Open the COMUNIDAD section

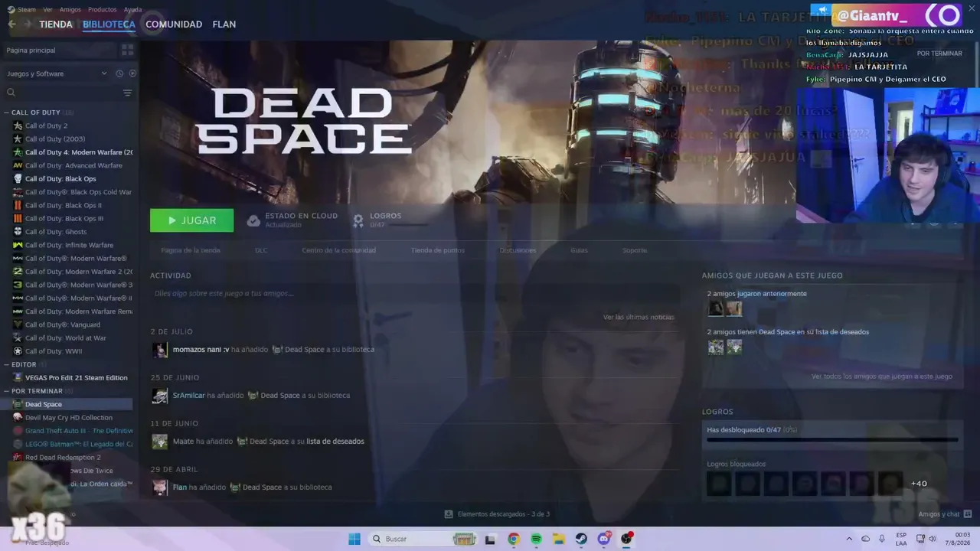[174, 24]
